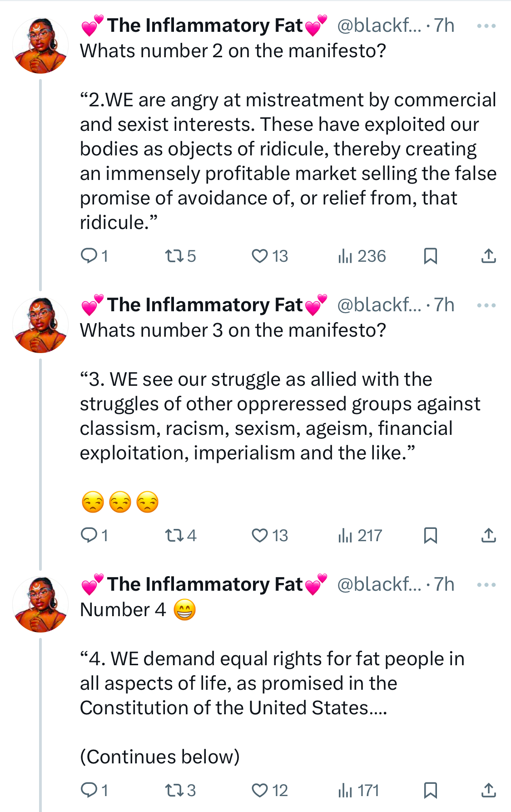Open author name on number 3 tweet

[x=204, y=305]
